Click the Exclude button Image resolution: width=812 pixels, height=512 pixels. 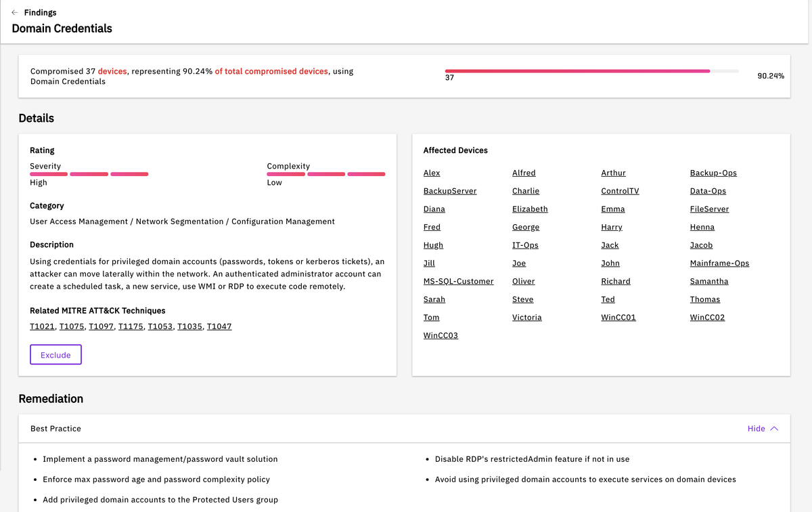click(55, 355)
